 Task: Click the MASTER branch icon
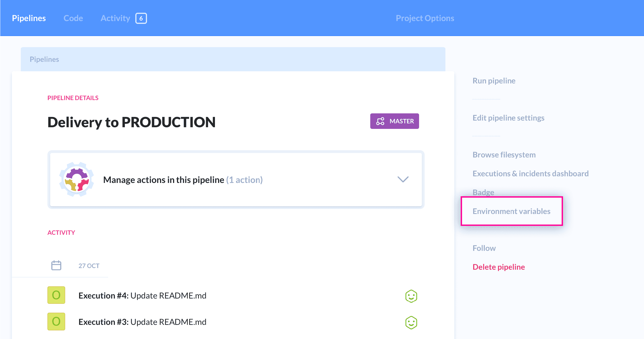(x=380, y=121)
